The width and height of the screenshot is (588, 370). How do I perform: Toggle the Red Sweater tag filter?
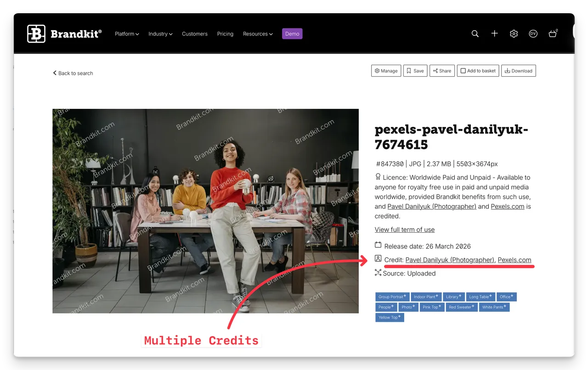[461, 307]
